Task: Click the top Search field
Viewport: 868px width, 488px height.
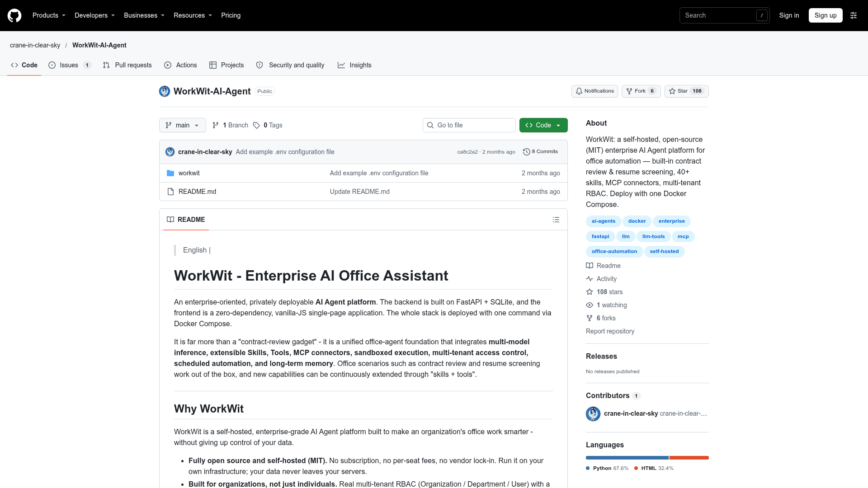Action: click(x=724, y=15)
